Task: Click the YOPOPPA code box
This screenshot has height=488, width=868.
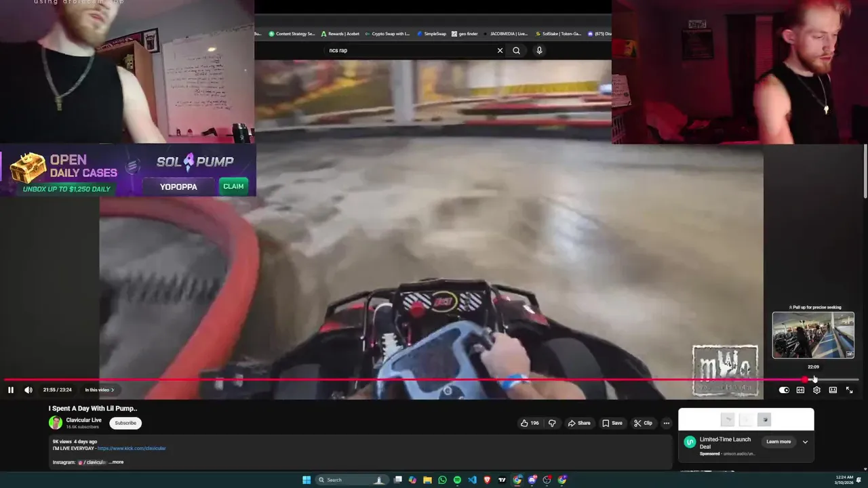Action: 178,186
